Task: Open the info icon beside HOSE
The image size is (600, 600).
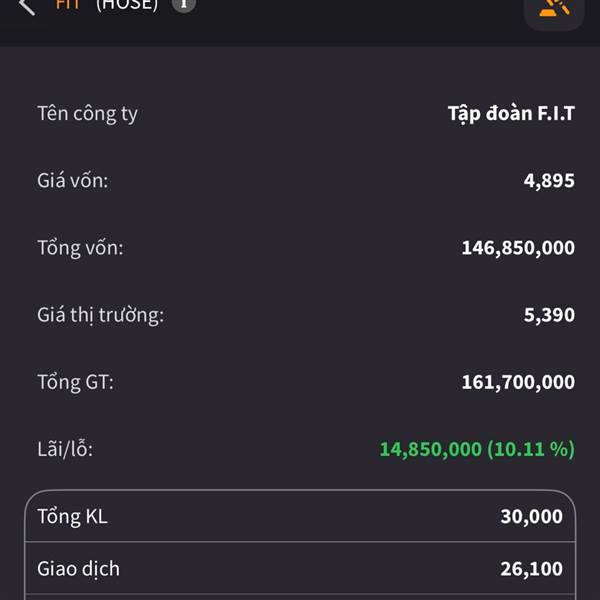Action: point(184,5)
